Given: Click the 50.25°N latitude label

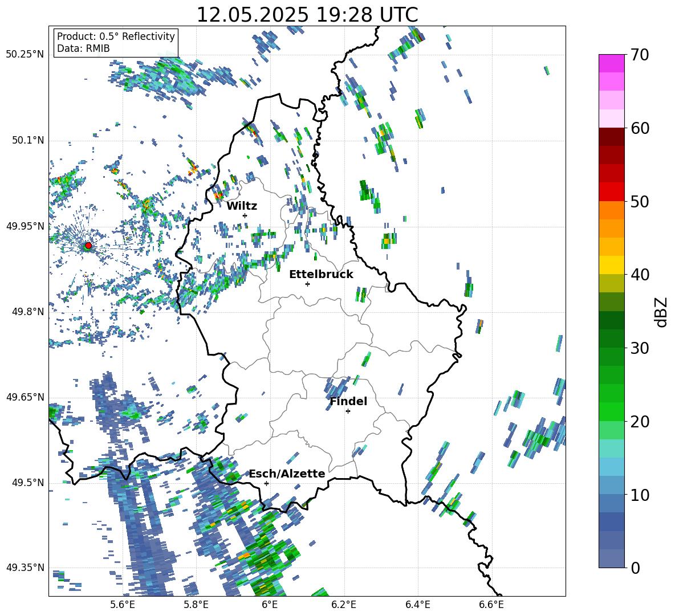Looking at the screenshot, I should tap(25, 55).
